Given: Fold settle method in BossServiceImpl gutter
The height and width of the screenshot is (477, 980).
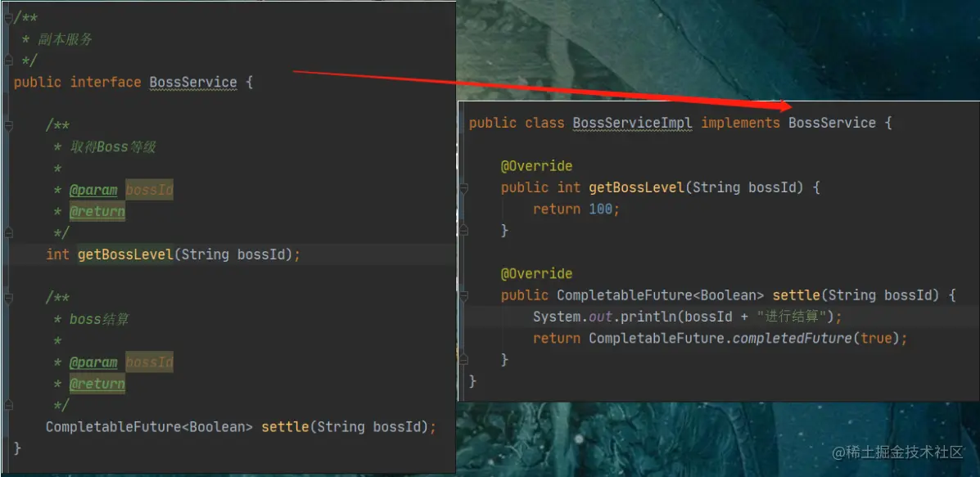Looking at the screenshot, I should pos(463,295).
